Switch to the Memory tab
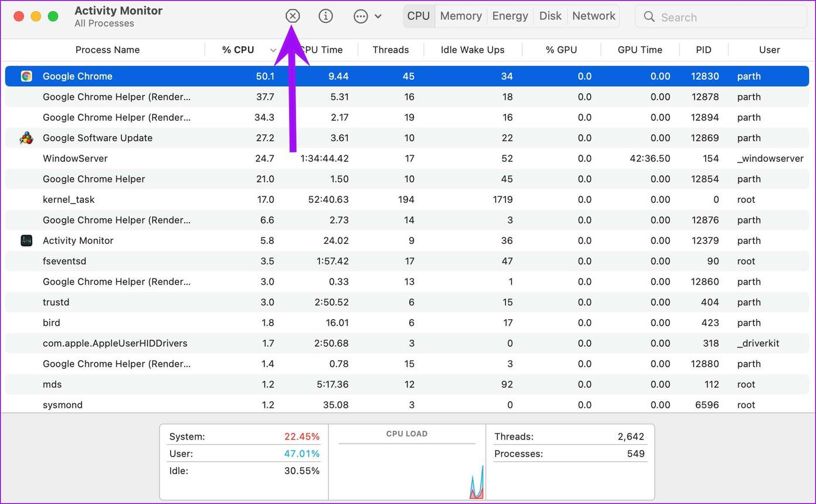This screenshot has height=504, width=816. pyautogui.click(x=461, y=16)
